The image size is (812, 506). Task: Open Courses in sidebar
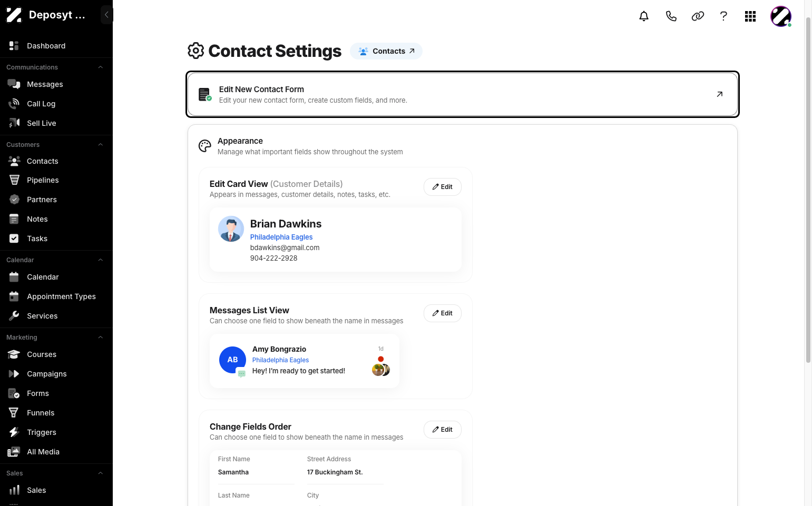click(56, 354)
